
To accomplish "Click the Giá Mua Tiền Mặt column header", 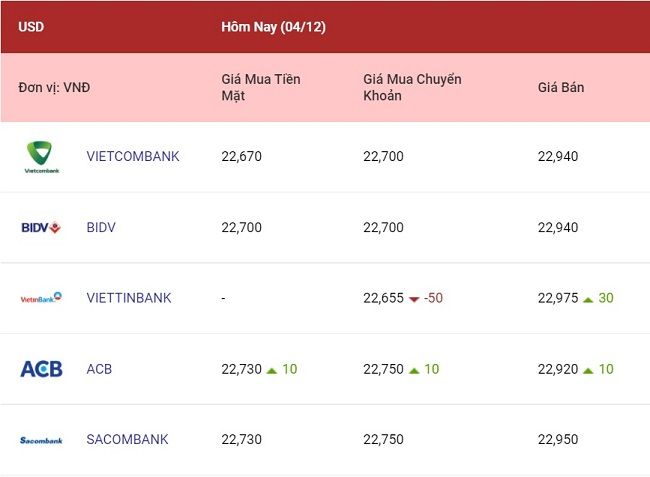I will coord(261,87).
